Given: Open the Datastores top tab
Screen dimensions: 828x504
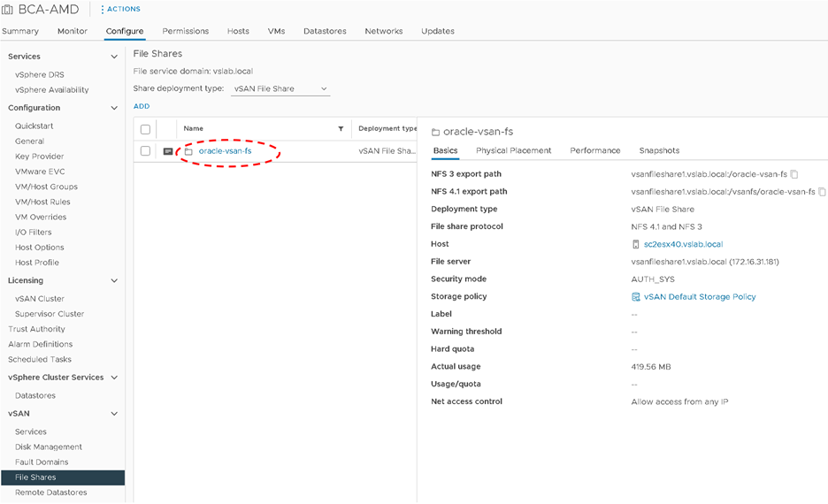Looking at the screenshot, I should 325,31.
